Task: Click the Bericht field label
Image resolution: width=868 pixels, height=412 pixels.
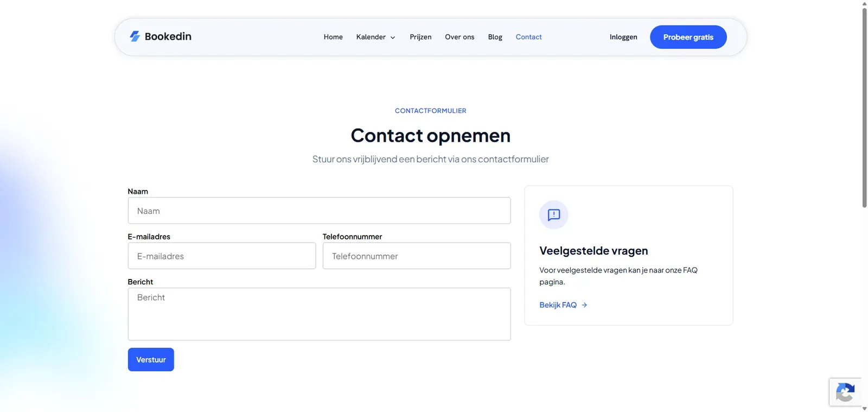Action: [x=140, y=282]
